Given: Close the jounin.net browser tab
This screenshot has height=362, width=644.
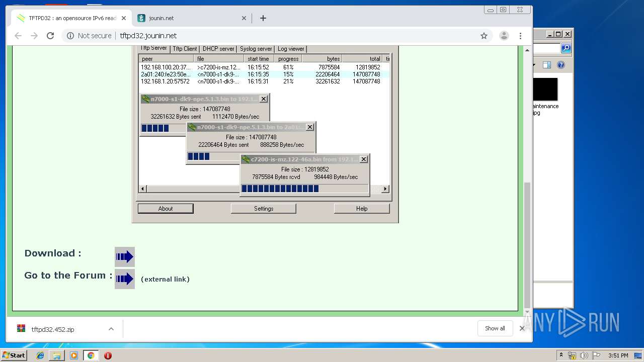Looking at the screenshot, I should coord(244,18).
